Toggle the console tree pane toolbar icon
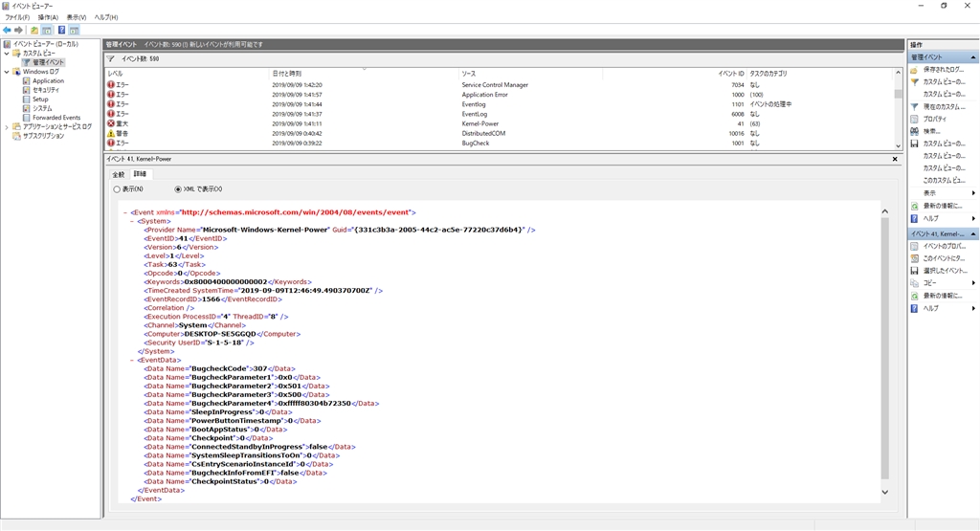Screen dimensions: 980x531 [47, 30]
